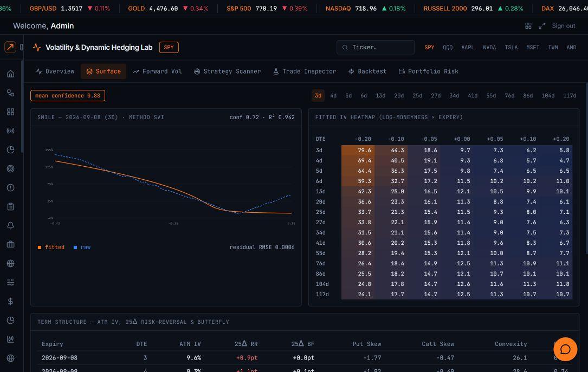Open the dollar sign sidebar icon
This screenshot has width=588, height=372.
[10, 301]
